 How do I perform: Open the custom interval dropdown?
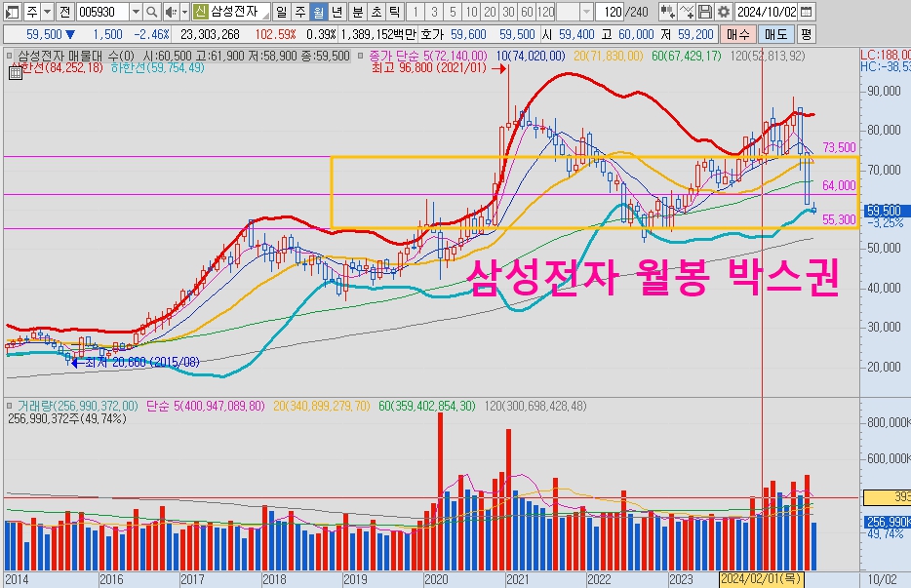tap(586, 12)
